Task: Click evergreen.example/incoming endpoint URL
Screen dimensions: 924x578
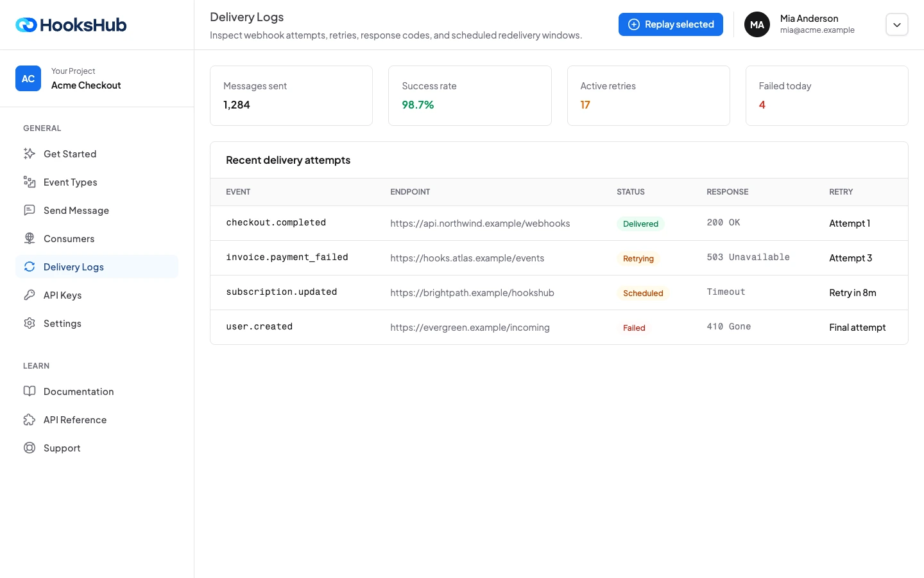Action: coord(470,328)
